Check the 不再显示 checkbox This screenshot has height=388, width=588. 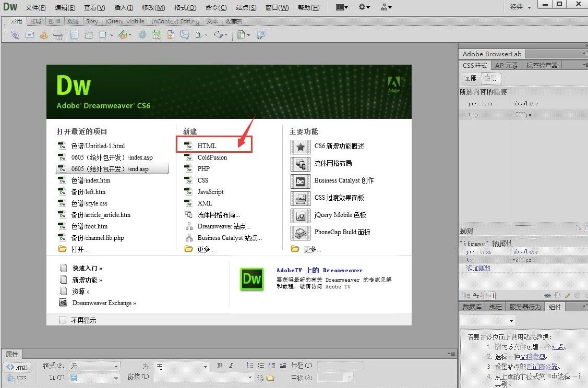tap(63, 320)
